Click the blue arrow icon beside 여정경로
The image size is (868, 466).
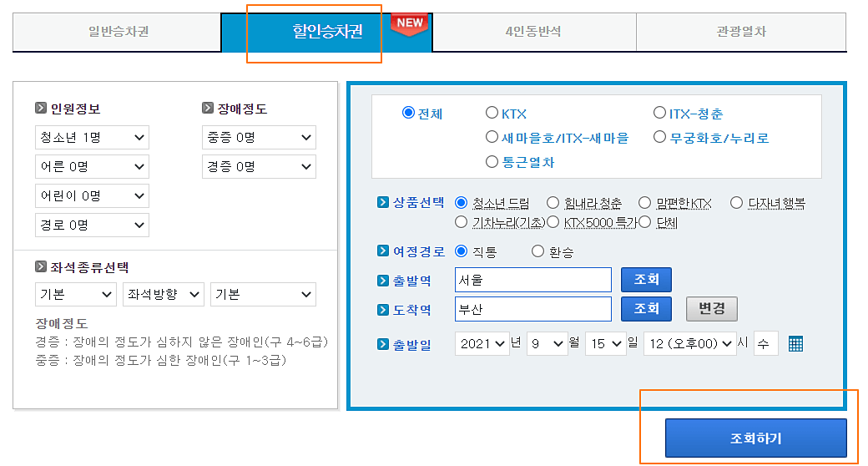(382, 251)
